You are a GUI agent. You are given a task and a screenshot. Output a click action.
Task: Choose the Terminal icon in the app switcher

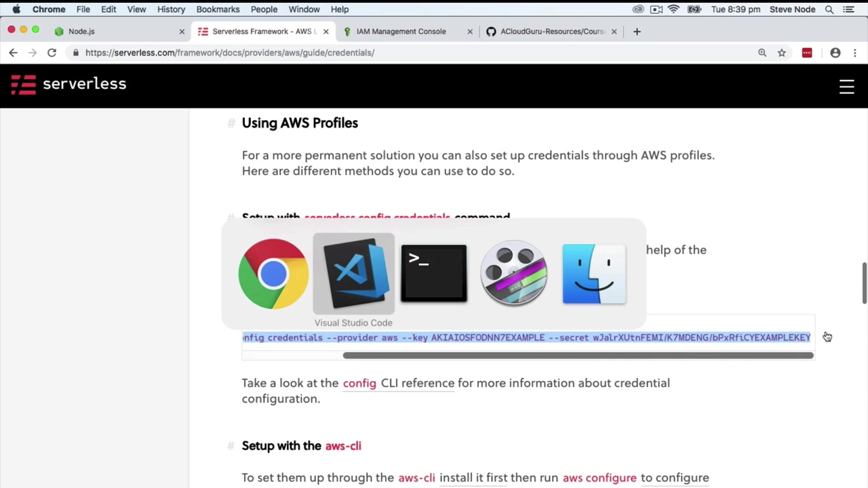[x=433, y=274]
